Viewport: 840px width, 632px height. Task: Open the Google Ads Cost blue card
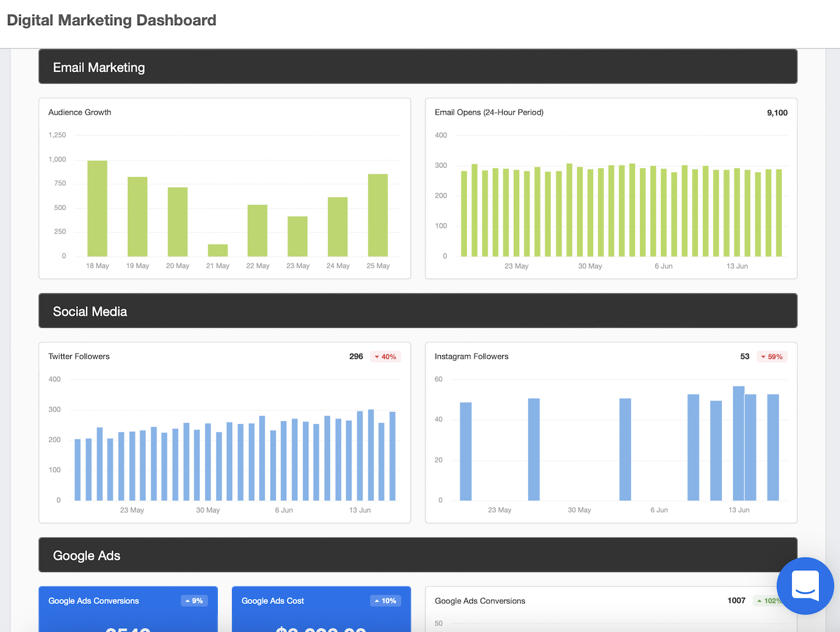tap(322, 609)
